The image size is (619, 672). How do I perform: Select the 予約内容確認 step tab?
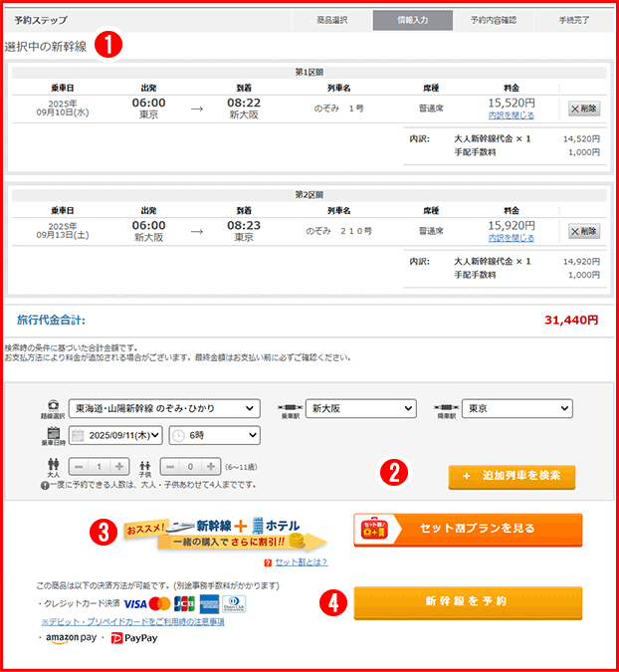493,20
